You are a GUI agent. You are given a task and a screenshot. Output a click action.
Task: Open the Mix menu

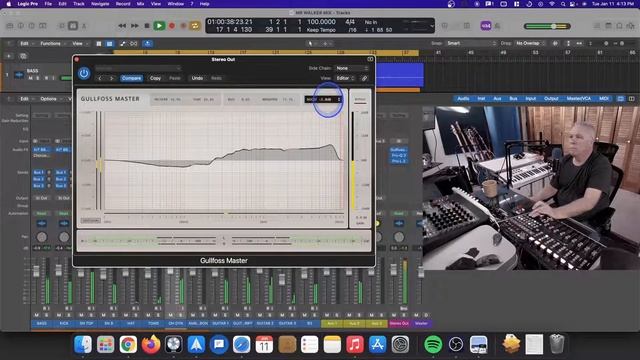(140, 4)
